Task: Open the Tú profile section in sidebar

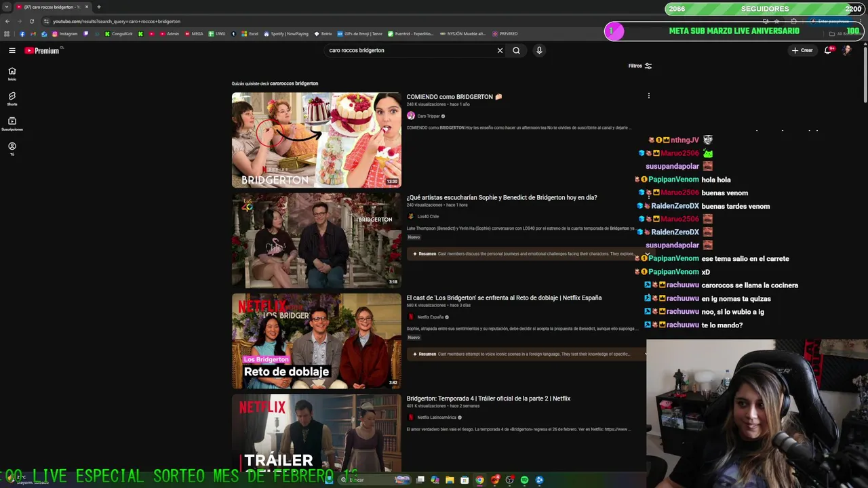Action: pos(12,149)
